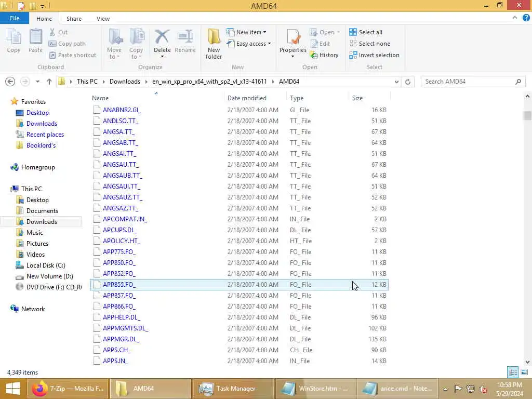Switch to large icons view in status bar
Viewport: 532px width, 399px height.
pyautogui.click(x=524, y=372)
